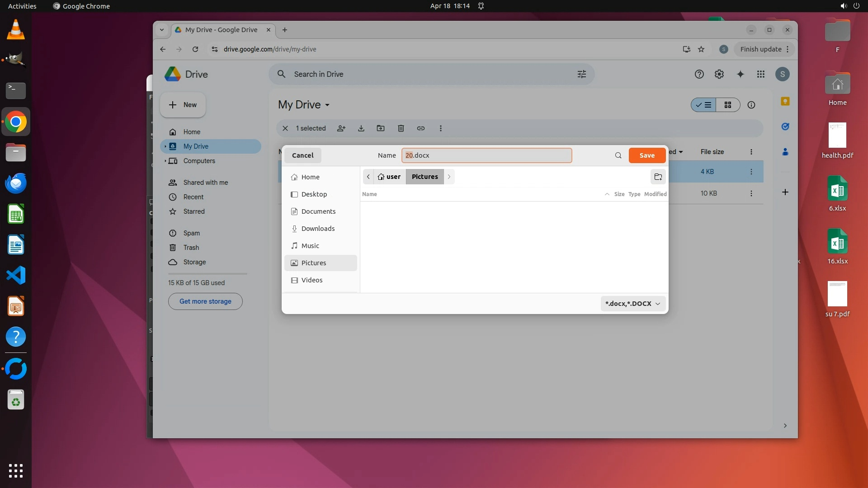Screen dimensions: 868x488
Task: Switch to list layout view
Action: [704, 105]
